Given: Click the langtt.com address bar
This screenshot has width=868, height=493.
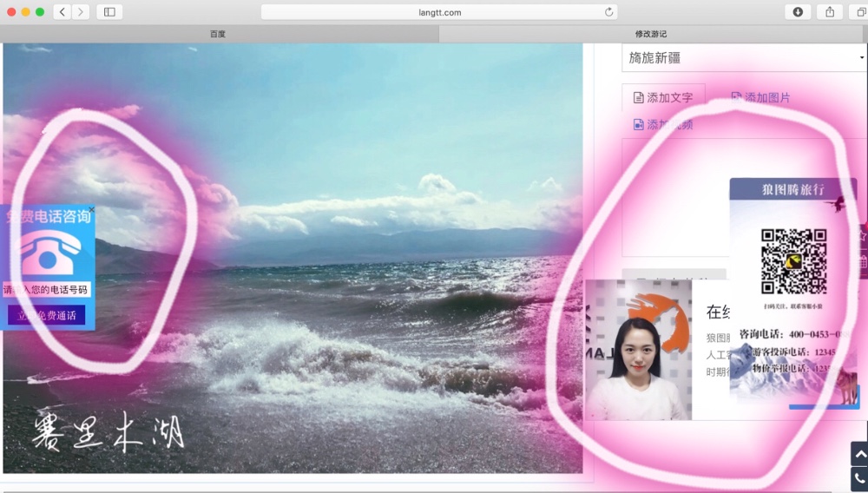Looking at the screenshot, I should click(439, 12).
